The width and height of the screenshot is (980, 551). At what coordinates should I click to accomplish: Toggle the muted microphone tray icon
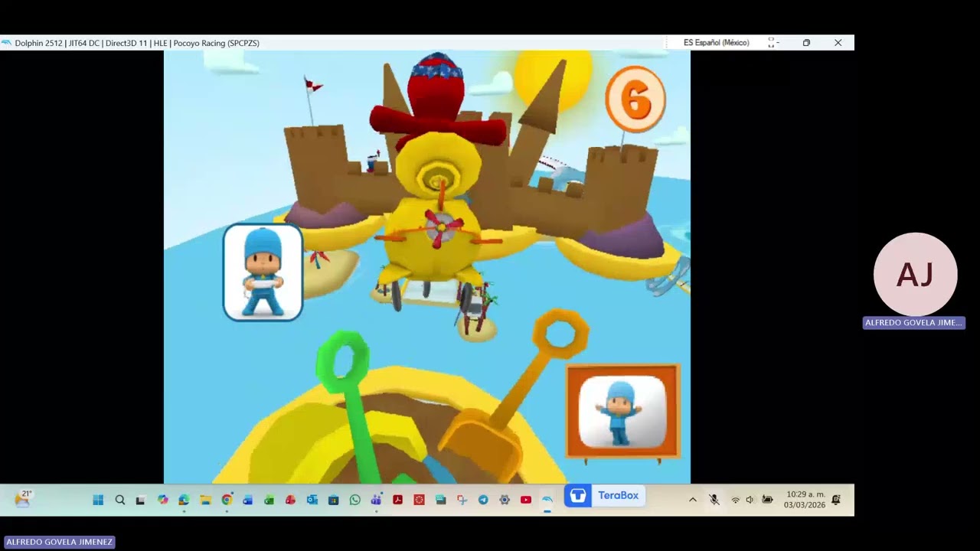(714, 500)
